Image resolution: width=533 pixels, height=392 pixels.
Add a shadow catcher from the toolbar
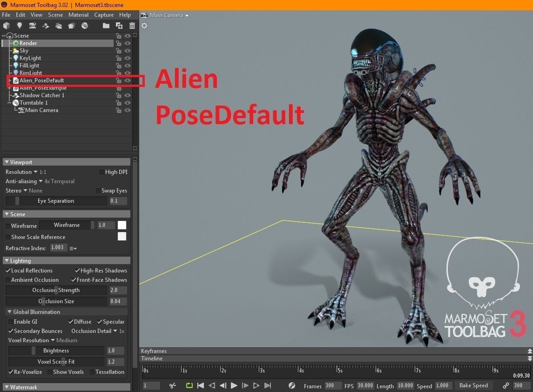46,26
